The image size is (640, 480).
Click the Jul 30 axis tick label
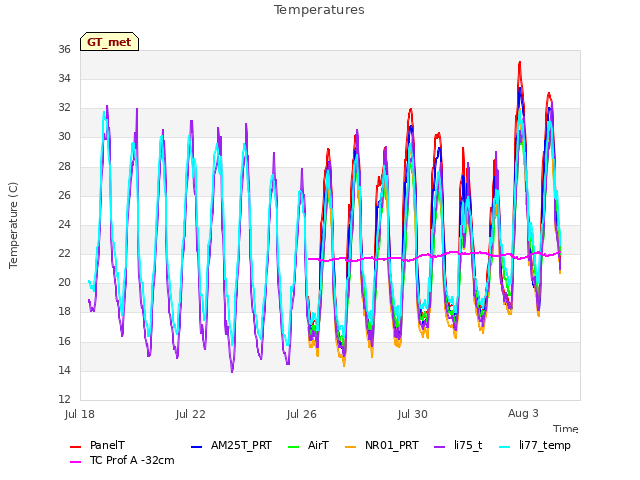pyautogui.click(x=413, y=414)
